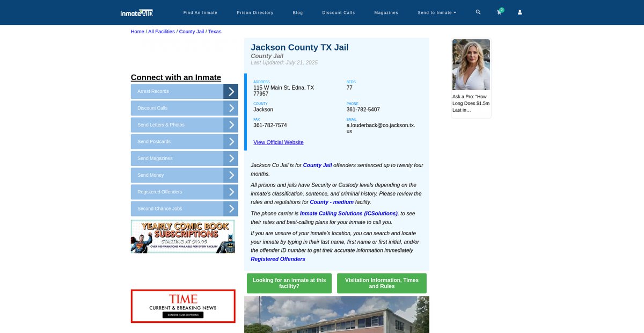Image resolution: width=644 pixels, height=333 pixels.
Task: Click the arrow beside Discount Calls sidebar item
Action: [x=231, y=108]
